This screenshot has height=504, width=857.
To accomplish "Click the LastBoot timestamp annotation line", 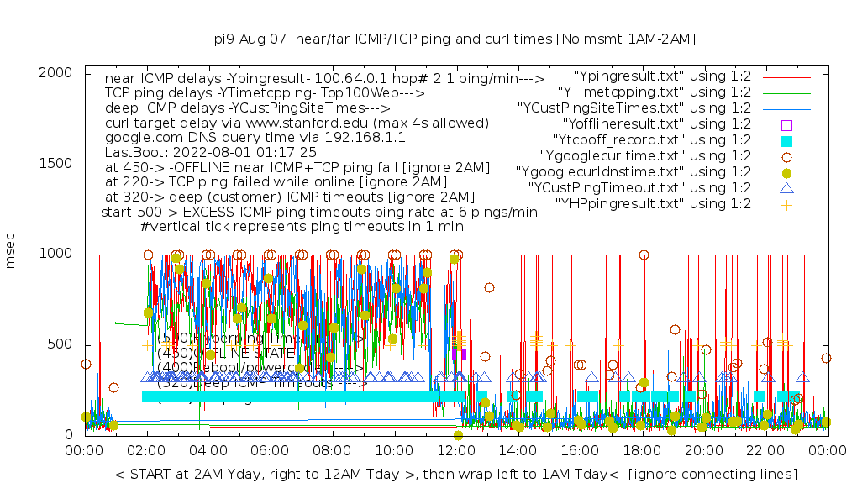I will click(210, 153).
